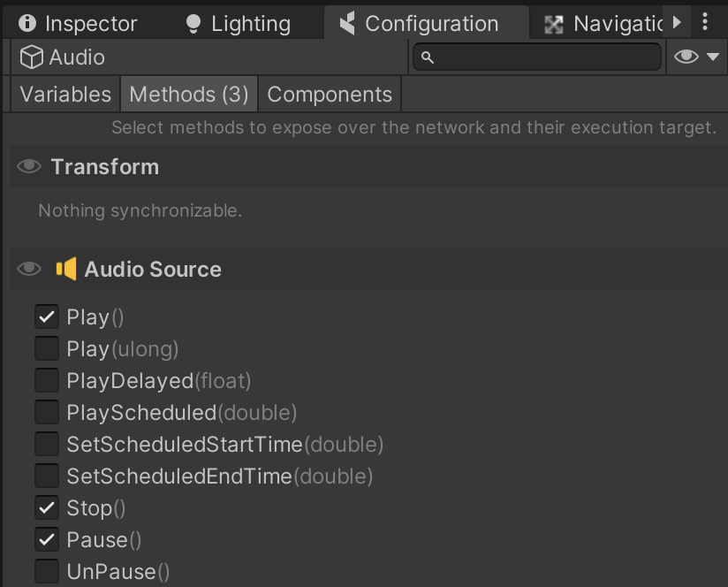Viewport: 728px width, 587px height.
Task: Open the three-dot panel options menu
Action: click(704, 23)
